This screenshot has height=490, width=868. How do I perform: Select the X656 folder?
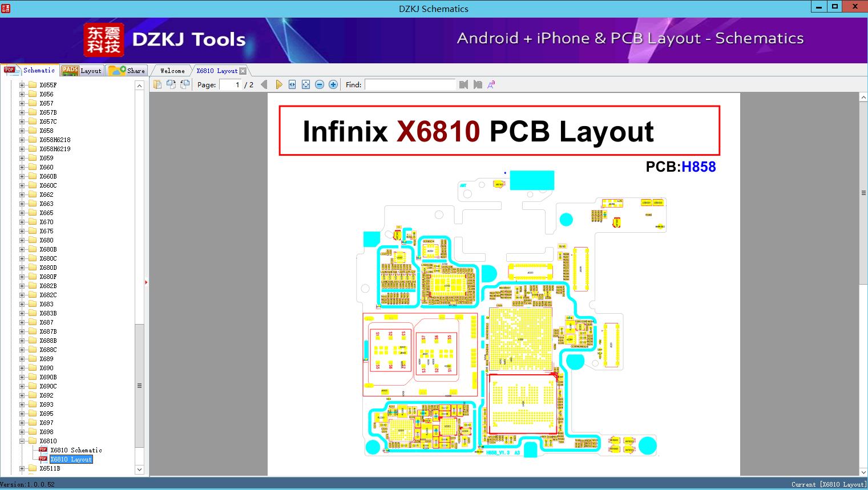(x=46, y=94)
